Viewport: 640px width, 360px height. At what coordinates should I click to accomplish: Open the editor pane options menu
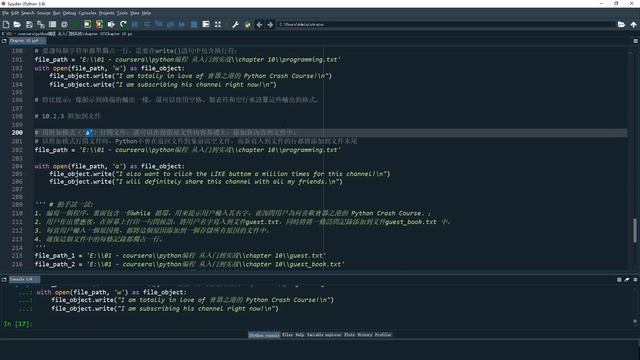click(x=636, y=41)
